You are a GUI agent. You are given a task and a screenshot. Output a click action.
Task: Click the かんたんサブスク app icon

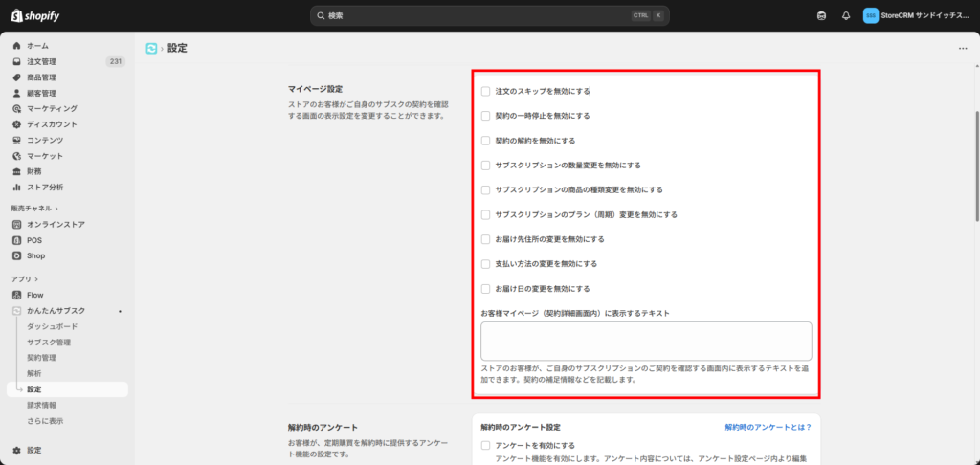(17, 311)
